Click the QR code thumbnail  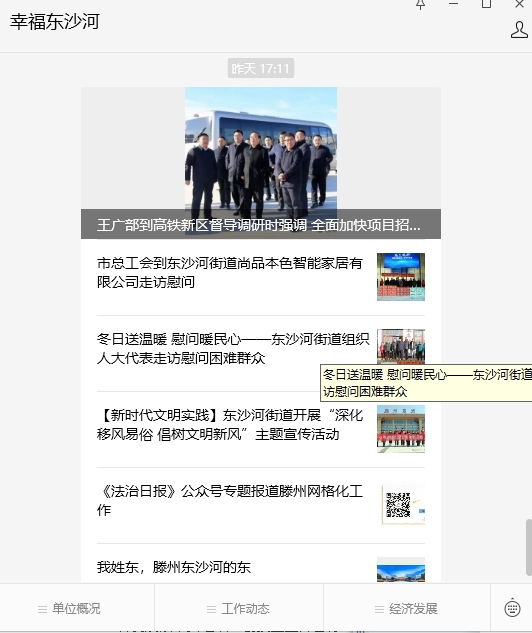click(x=401, y=505)
